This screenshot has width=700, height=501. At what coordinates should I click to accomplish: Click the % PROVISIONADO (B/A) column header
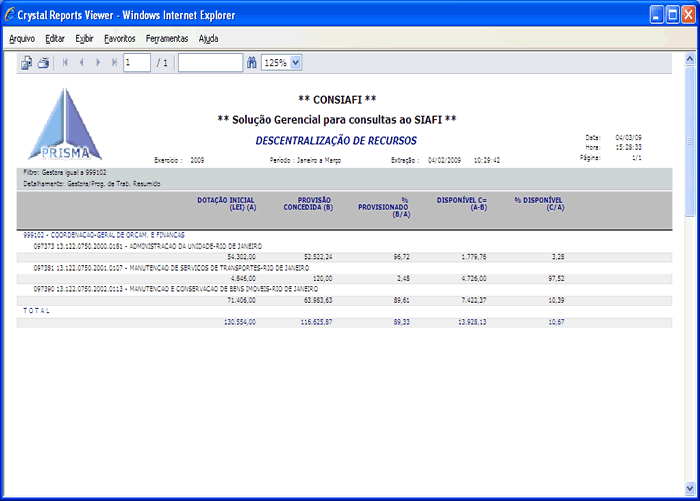click(x=384, y=207)
